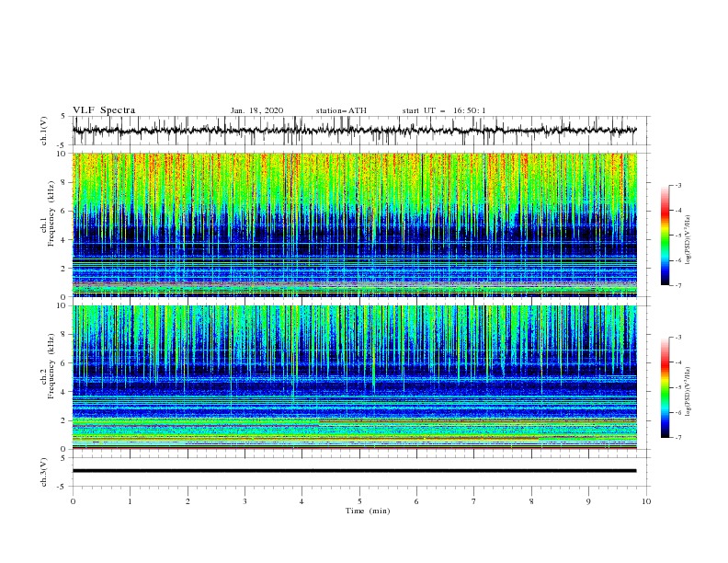Click time axis tick label "6"
Image resolution: width=728 pixels, height=563 pixels.
(x=416, y=501)
